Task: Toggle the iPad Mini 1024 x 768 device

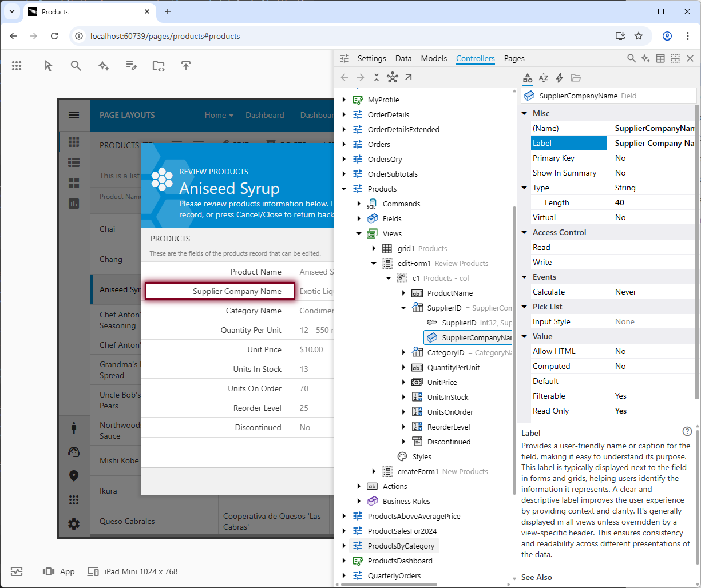Action: (x=132, y=571)
